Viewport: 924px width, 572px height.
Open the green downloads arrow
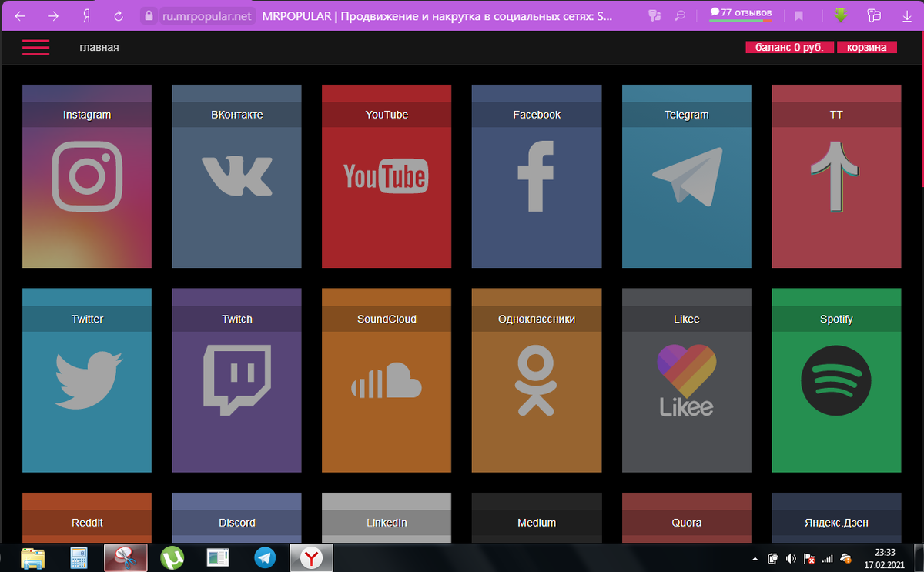pos(841,15)
